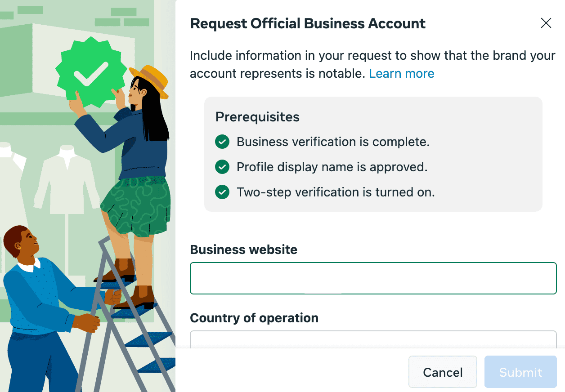
Task: Click the Prerequisites section heading
Action: pyautogui.click(x=257, y=117)
